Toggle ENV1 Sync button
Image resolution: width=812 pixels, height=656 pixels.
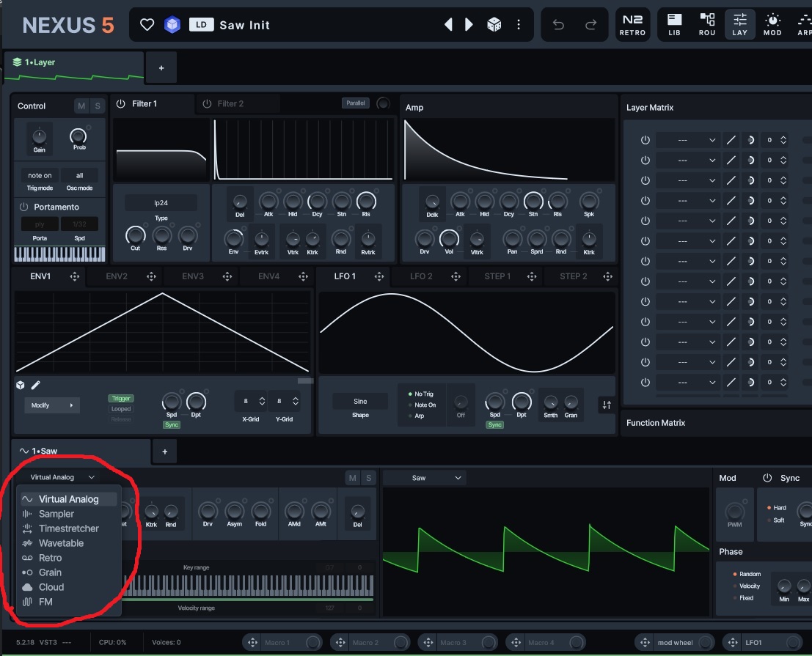click(x=172, y=424)
